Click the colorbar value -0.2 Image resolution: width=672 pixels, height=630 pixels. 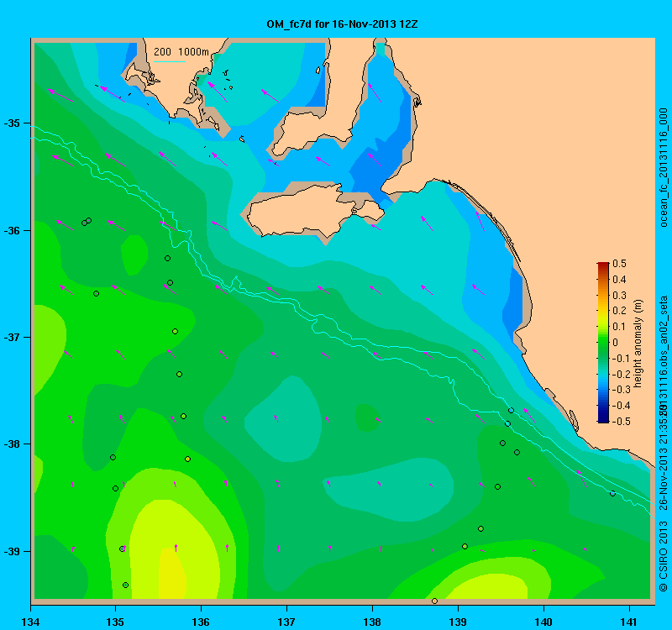621,374
